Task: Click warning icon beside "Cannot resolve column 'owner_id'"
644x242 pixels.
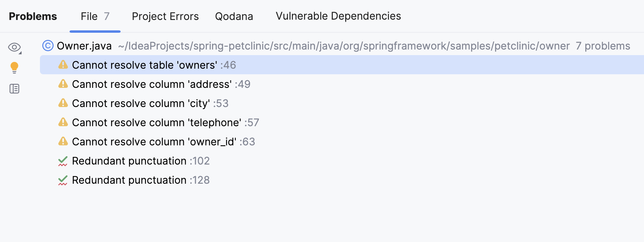Action: [63, 141]
